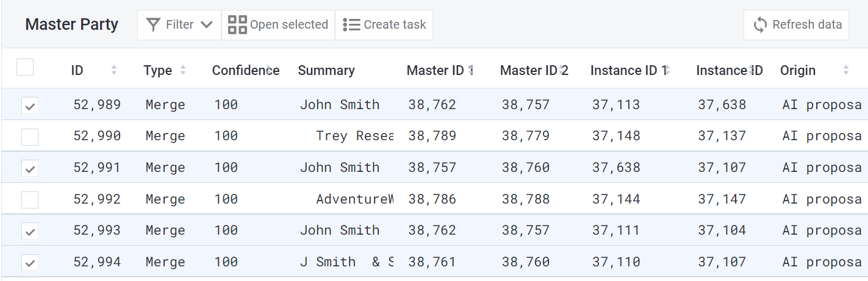
Task: Click the Trey Research summary cell
Action: click(x=354, y=136)
